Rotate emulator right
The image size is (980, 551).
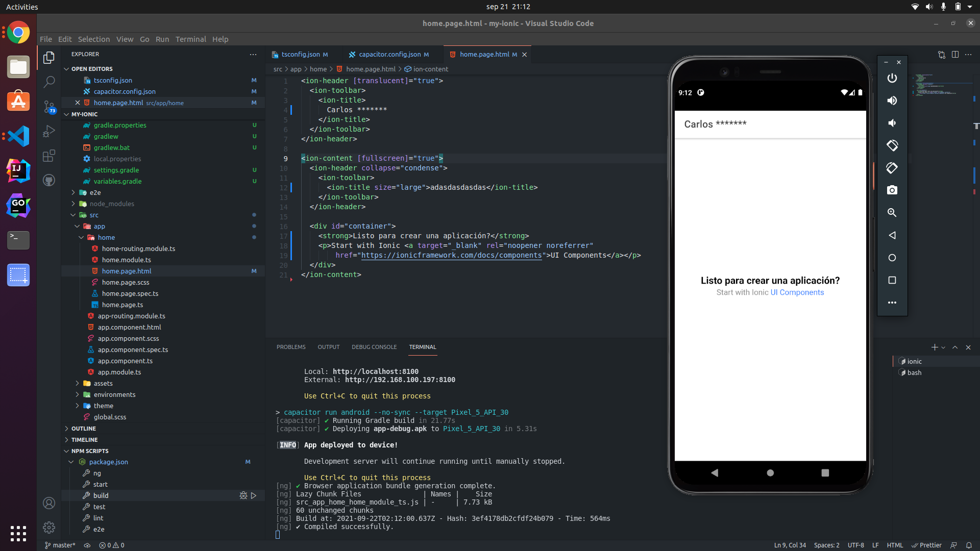(x=892, y=168)
